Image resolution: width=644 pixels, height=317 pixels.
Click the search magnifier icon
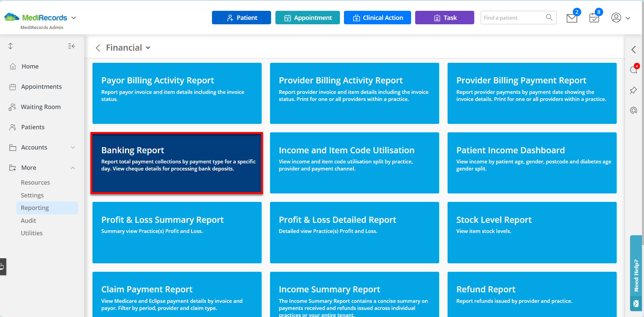click(x=549, y=17)
